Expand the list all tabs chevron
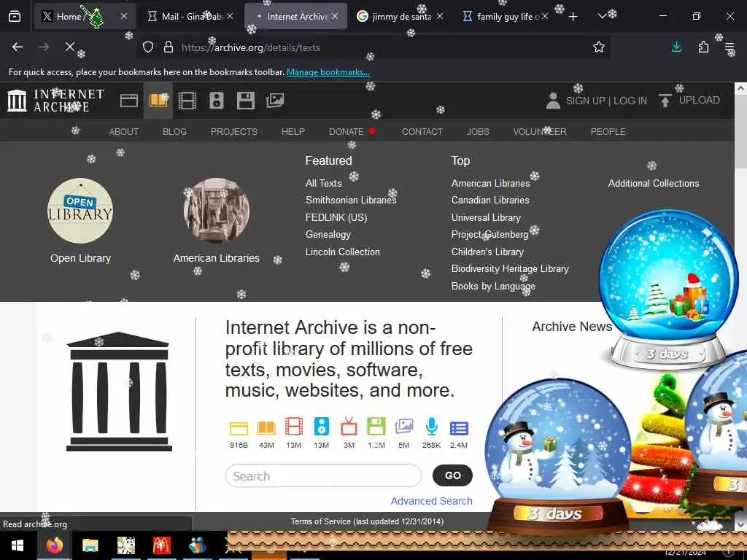Screen dimensions: 747x560 pos(602,16)
